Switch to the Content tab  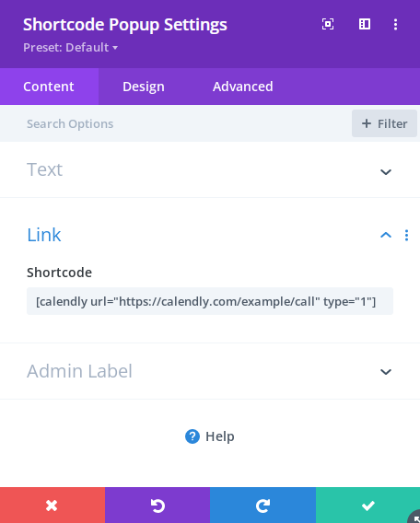[x=49, y=87]
